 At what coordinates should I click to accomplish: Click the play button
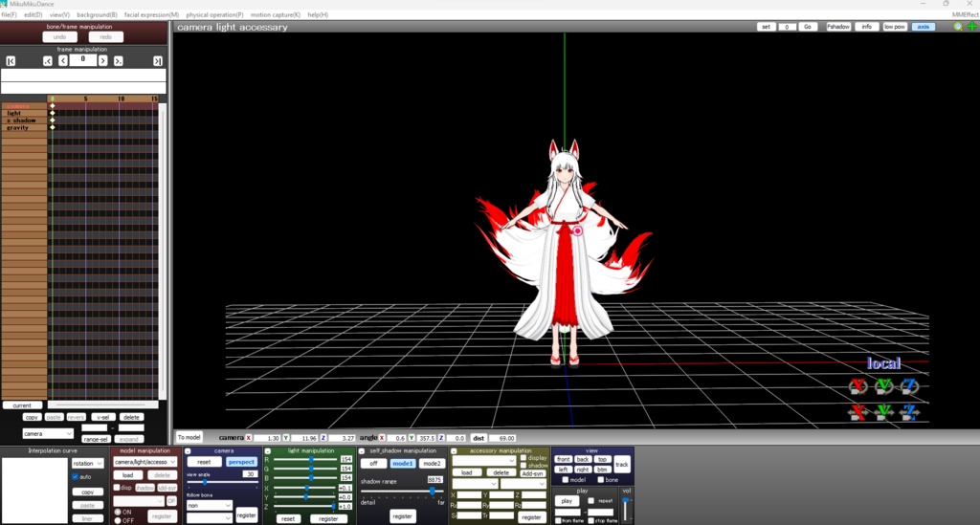567,501
